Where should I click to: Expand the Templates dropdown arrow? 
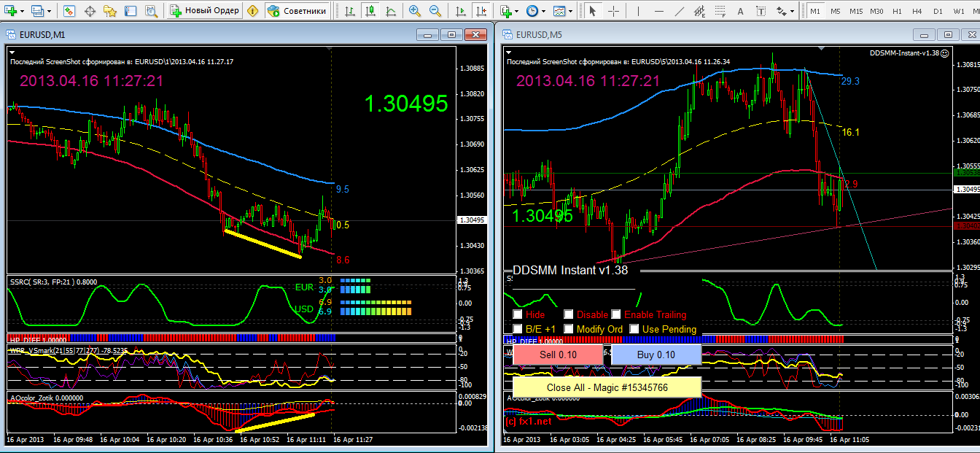(570, 11)
